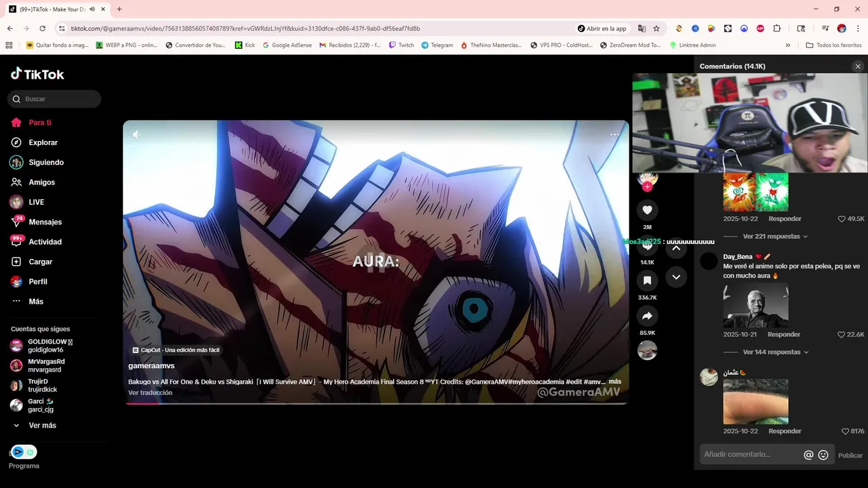Reply to Day_Bena's comment
This screenshot has height=488, width=868.
pyautogui.click(x=784, y=335)
